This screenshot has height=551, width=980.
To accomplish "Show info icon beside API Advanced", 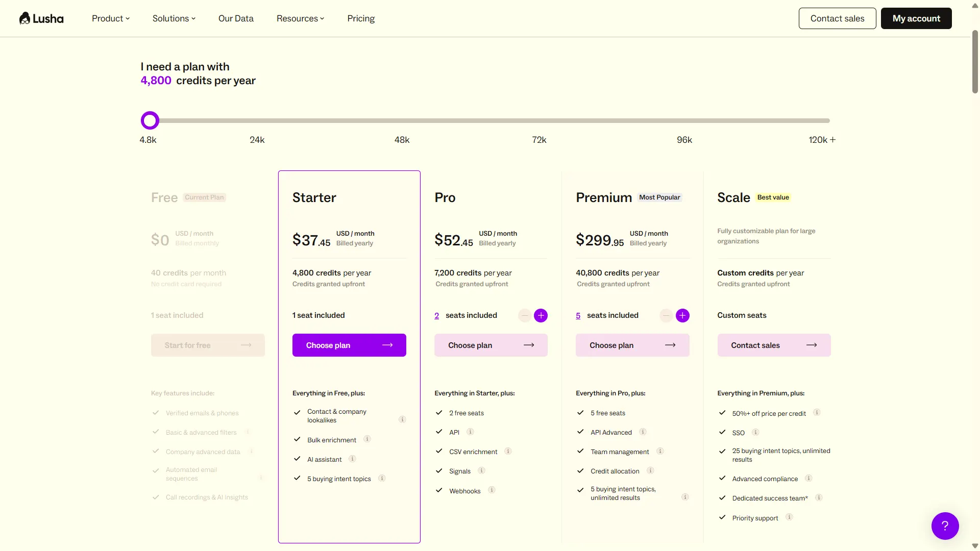I will click(x=643, y=432).
